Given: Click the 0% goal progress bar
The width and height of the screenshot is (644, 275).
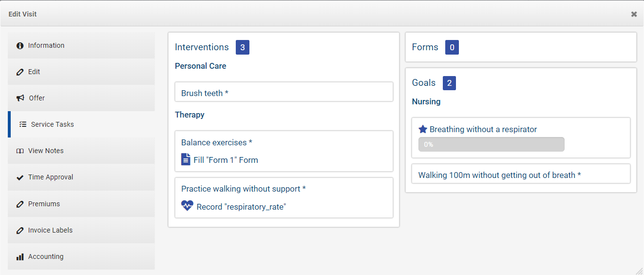Looking at the screenshot, I should point(491,144).
